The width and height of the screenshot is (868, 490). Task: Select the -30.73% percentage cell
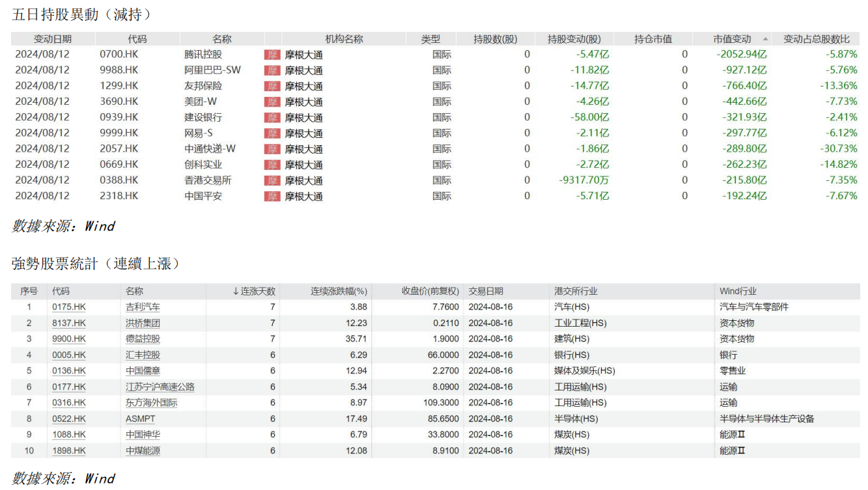pyautogui.click(x=838, y=149)
